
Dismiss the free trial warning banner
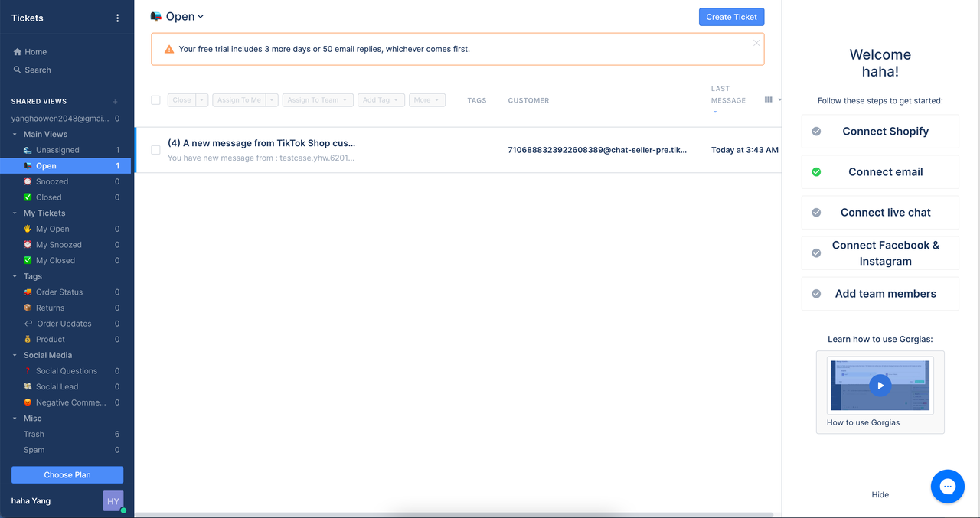(756, 43)
